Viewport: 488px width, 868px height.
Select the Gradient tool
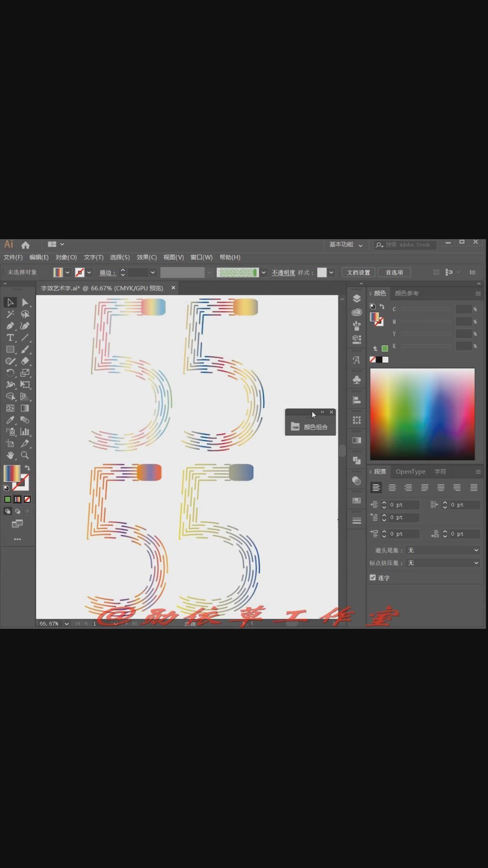(x=25, y=408)
